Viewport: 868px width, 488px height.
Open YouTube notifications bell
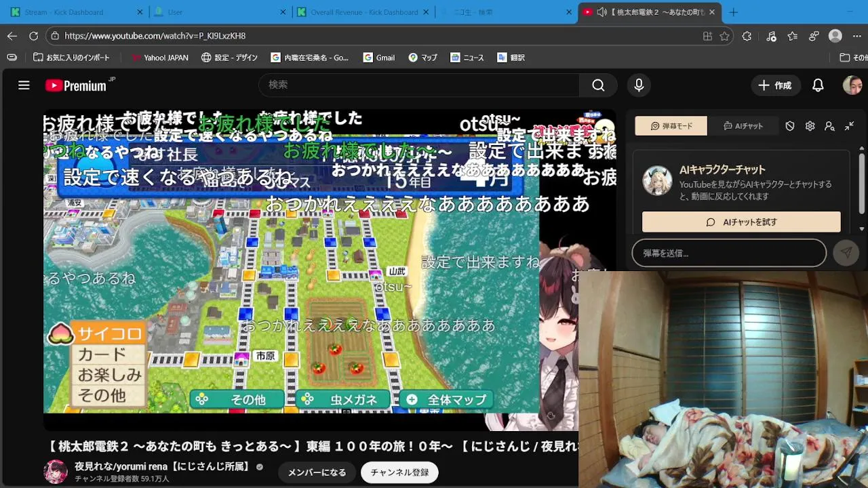818,85
